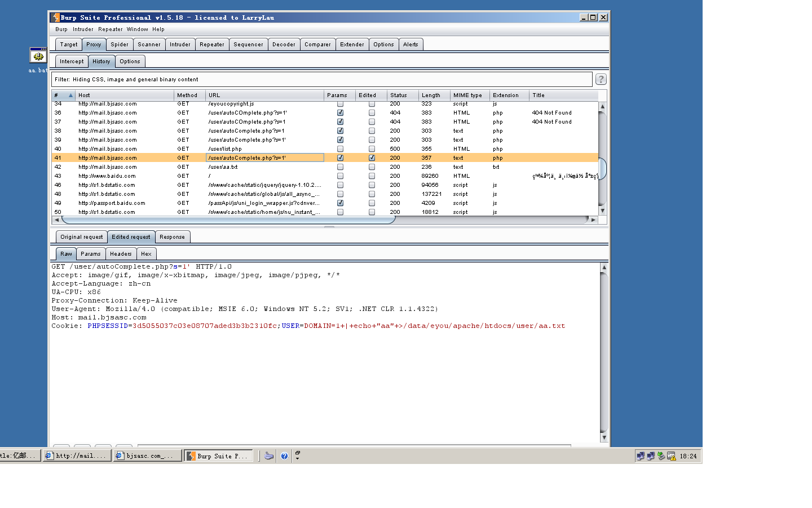Sort history by Method column header

point(189,95)
